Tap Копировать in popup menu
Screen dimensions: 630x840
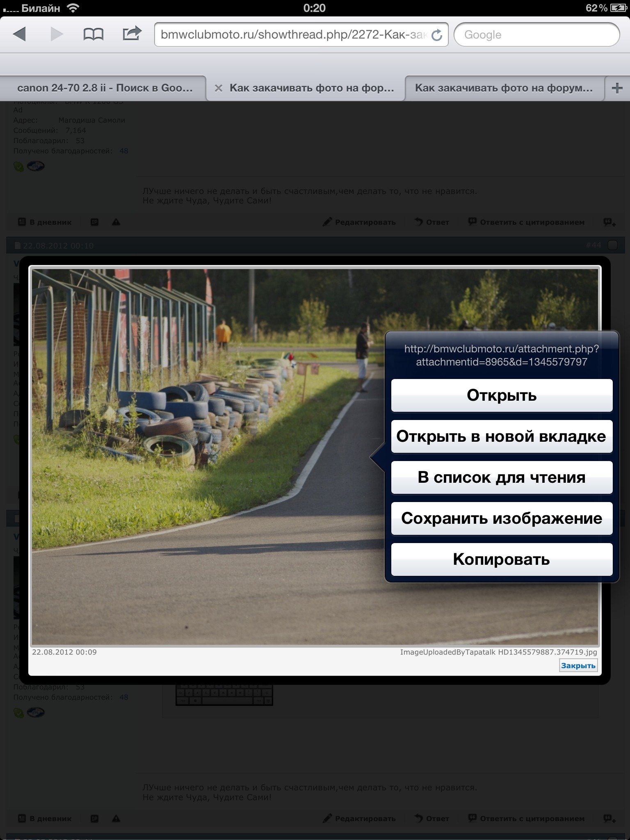pyautogui.click(x=501, y=559)
